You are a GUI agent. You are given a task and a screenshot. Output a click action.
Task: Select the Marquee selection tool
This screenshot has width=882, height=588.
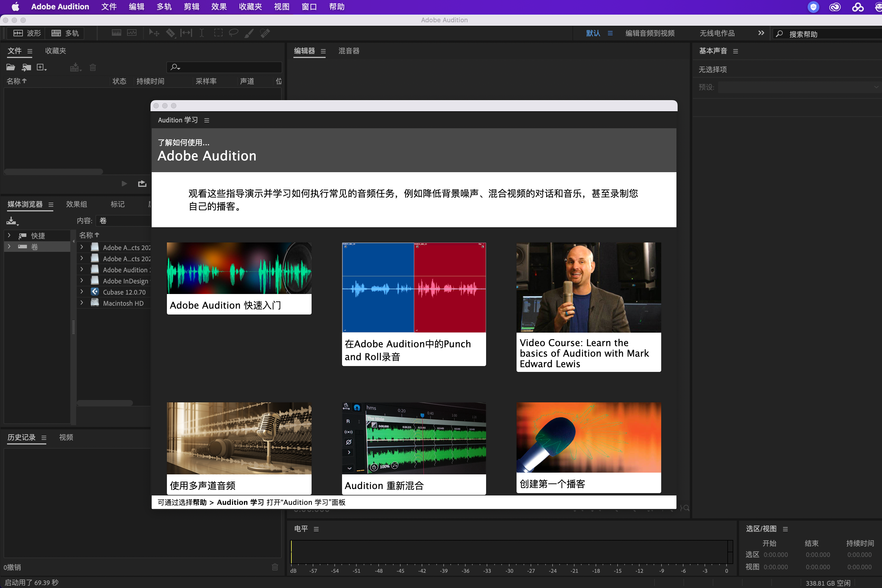pyautogui.click(x=218, y=33)
